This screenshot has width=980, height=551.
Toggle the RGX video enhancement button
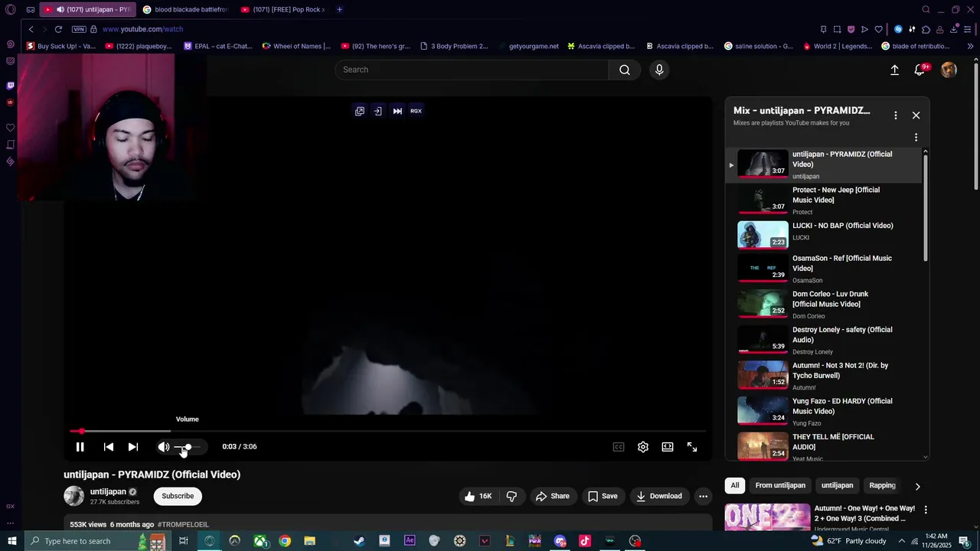click(x=416, y=111)
